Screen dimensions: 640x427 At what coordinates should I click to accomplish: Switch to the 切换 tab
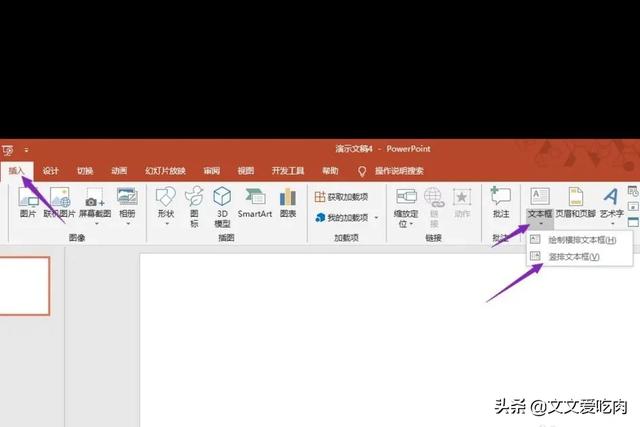pyautogui.click(x=85, y=171)
